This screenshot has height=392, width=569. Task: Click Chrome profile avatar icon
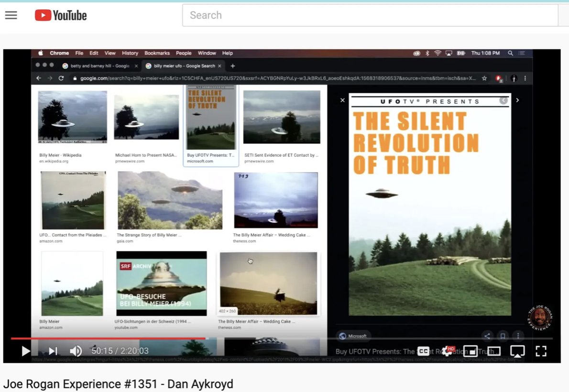[x=514, y=78]
